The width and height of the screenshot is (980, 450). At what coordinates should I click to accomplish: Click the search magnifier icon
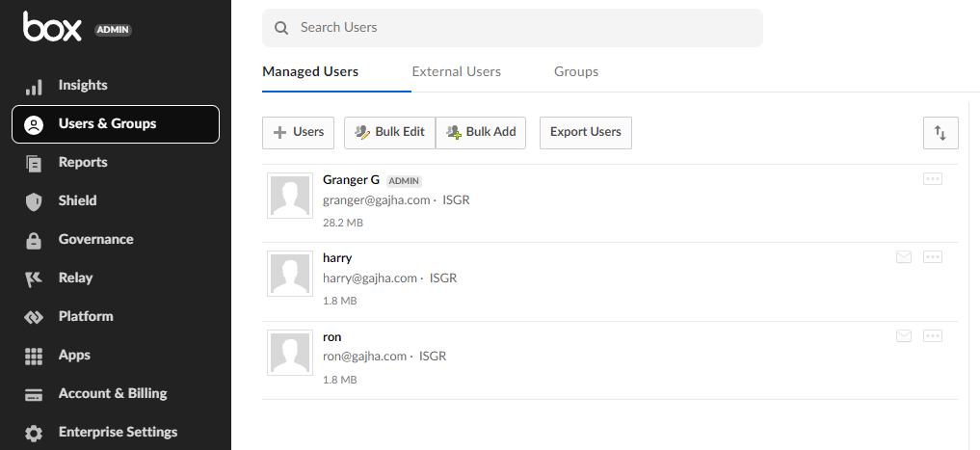281,28
